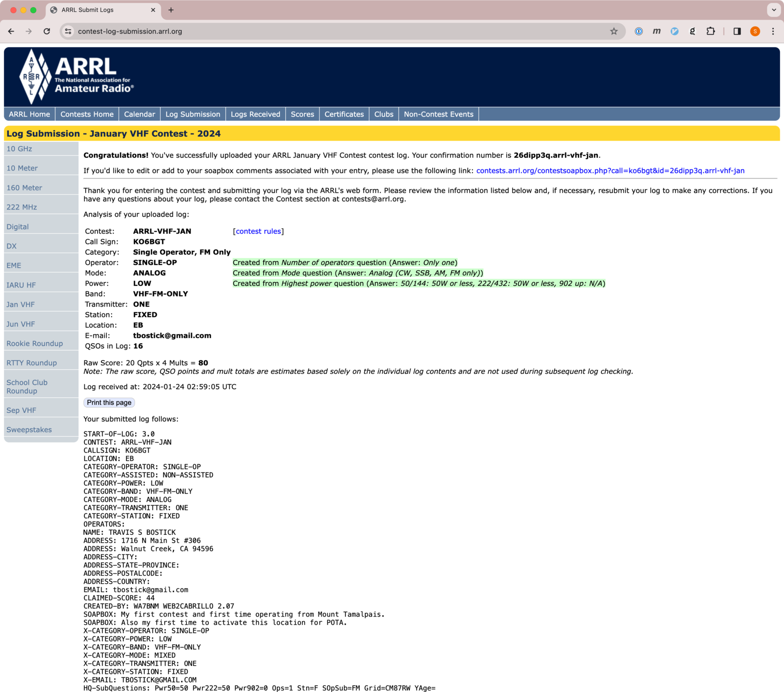Click the 'CLAIMED-SCORE: 44' log line
Viewport: 784px width, 692px height.
(119, 598)
